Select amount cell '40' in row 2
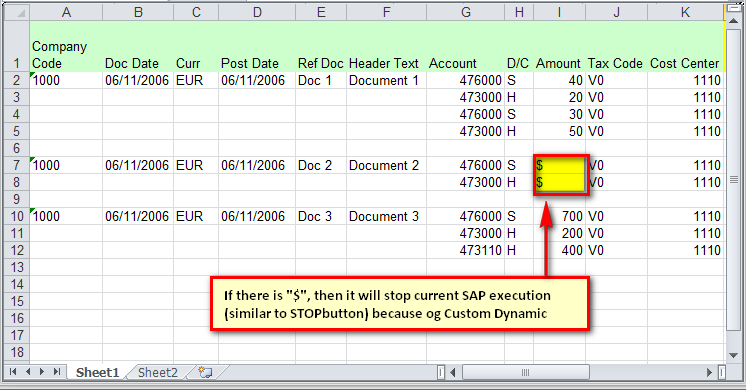 (560, 80)
